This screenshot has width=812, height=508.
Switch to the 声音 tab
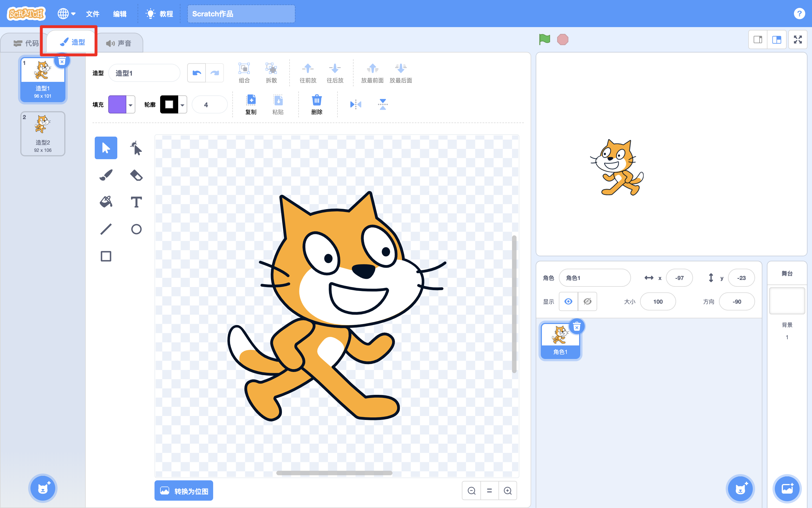(x=119, y=43)
